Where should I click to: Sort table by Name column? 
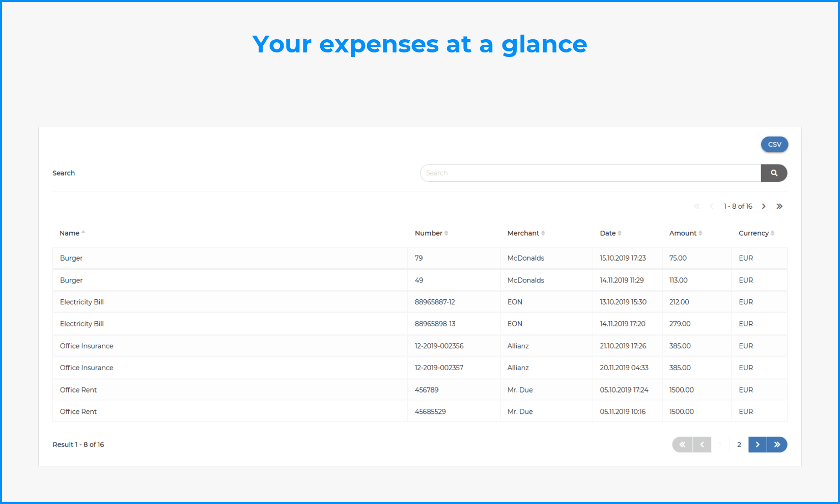(70, 233)
